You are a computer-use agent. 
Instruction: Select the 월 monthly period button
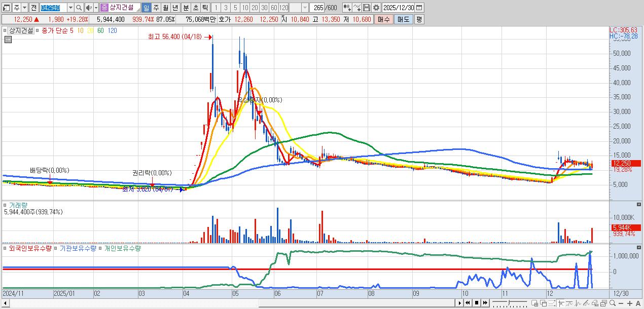pyautogui.click(x=165, y=8)
